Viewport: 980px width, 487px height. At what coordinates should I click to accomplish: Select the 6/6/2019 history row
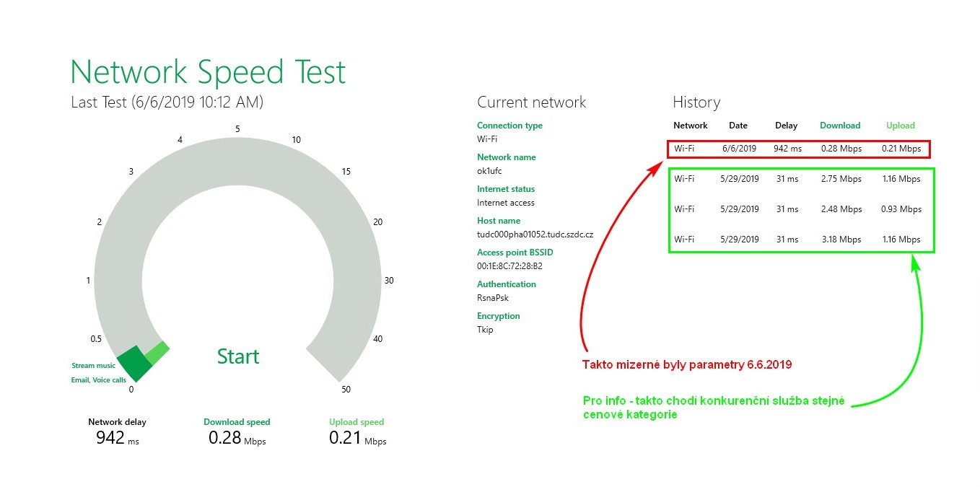pyautogui.click(x=797, y=149)
